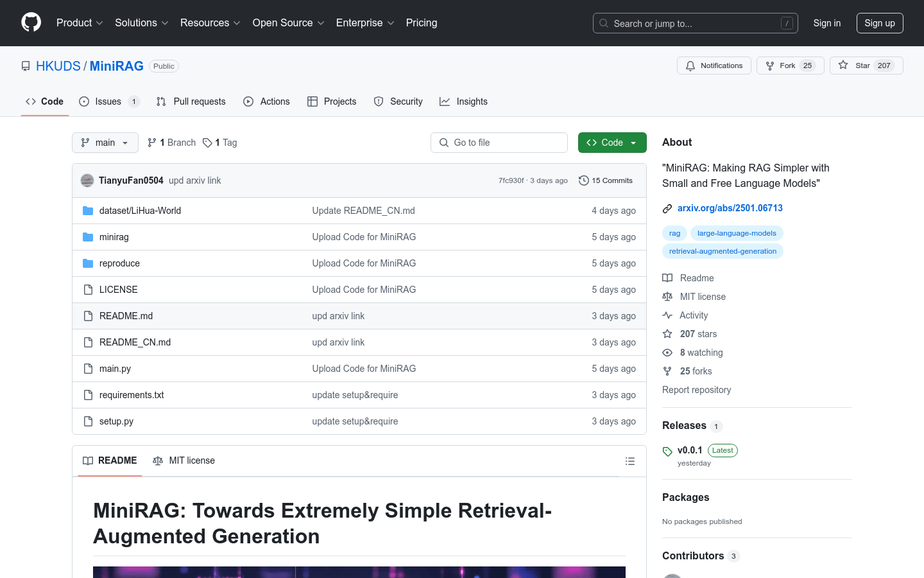Click the Go to file input

[x=499, y=143]
